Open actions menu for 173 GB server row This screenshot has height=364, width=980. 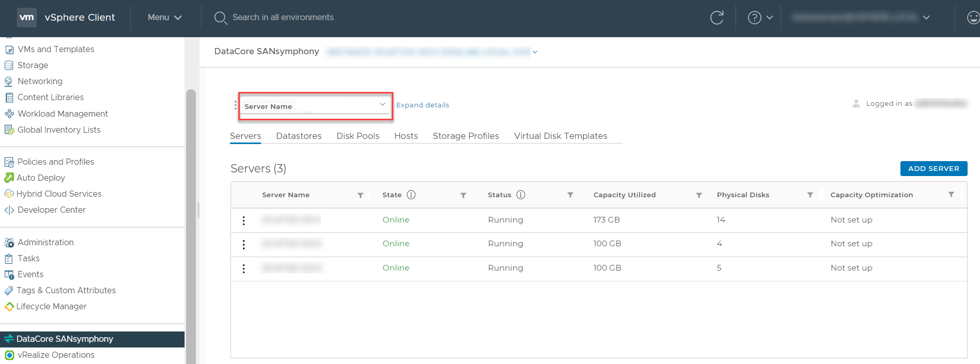tap(244, 220)
